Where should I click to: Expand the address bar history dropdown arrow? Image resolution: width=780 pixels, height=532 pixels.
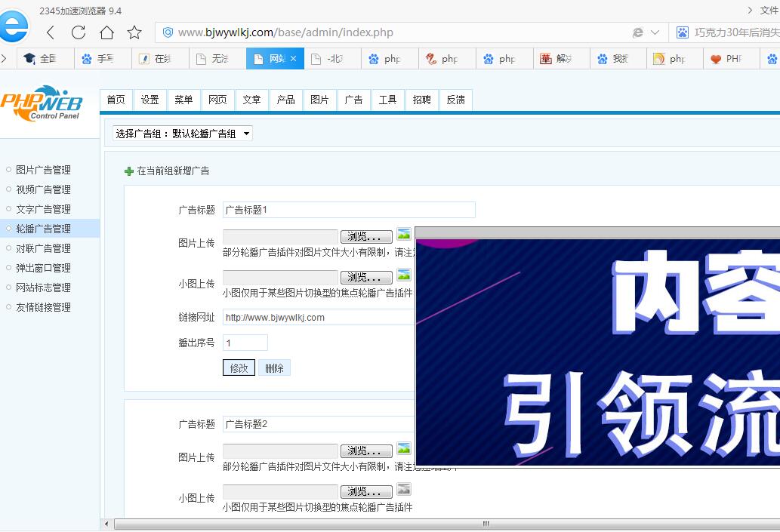click(655, 32)
